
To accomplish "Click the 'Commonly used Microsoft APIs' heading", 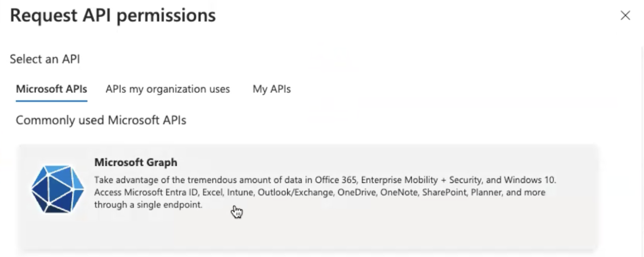I will 101,120.
